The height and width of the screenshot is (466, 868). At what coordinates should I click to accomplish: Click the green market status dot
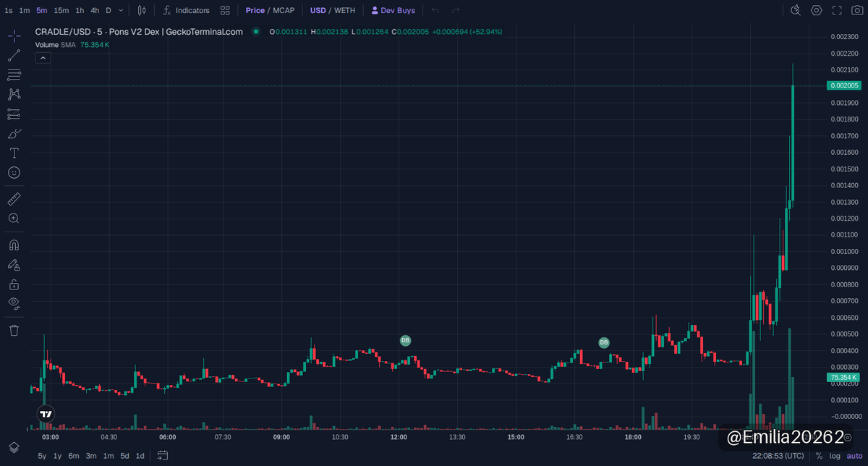[x=256, y=32]
